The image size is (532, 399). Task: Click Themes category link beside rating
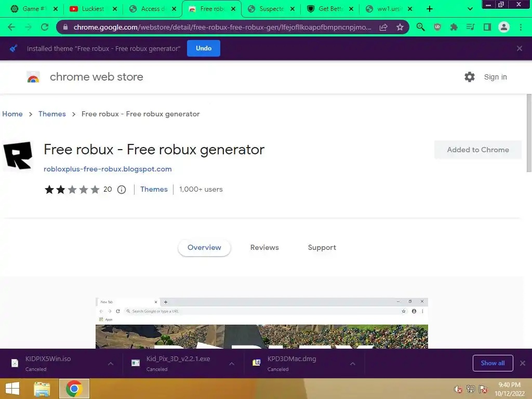point(154,189)
